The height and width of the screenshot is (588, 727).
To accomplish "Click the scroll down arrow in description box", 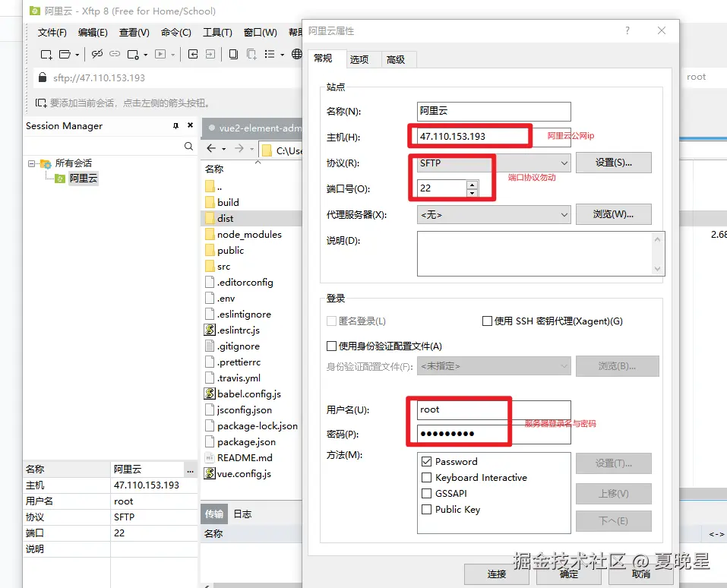I will [x=657, y=268].
